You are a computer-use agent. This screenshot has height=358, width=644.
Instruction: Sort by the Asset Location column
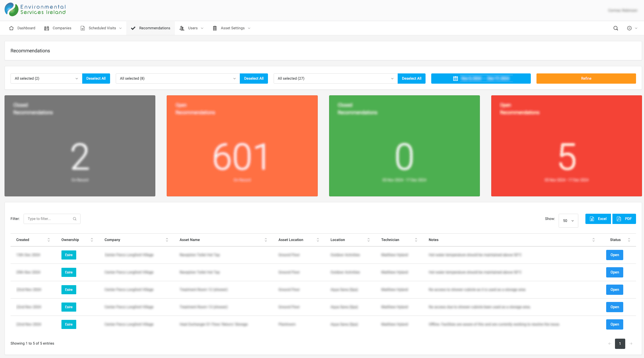[x=299, y=240]
